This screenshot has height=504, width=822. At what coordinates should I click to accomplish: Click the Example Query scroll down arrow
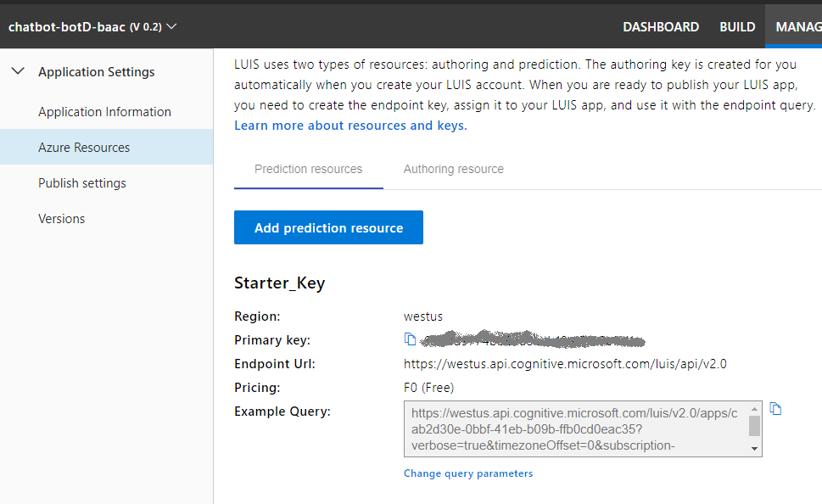pos(754,449)
